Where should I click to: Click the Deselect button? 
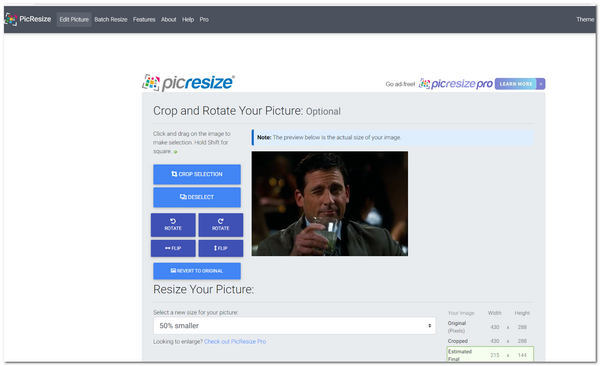coord(197,197)
